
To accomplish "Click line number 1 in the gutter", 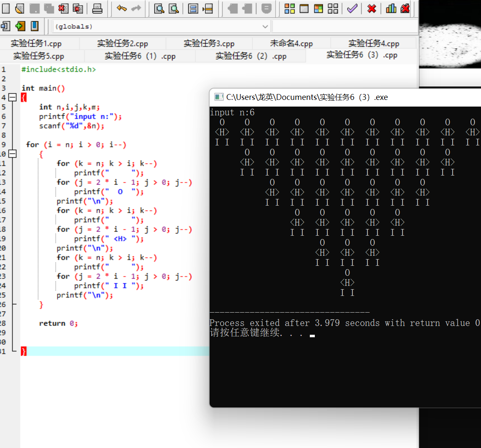I will click(x=3, y=69).
